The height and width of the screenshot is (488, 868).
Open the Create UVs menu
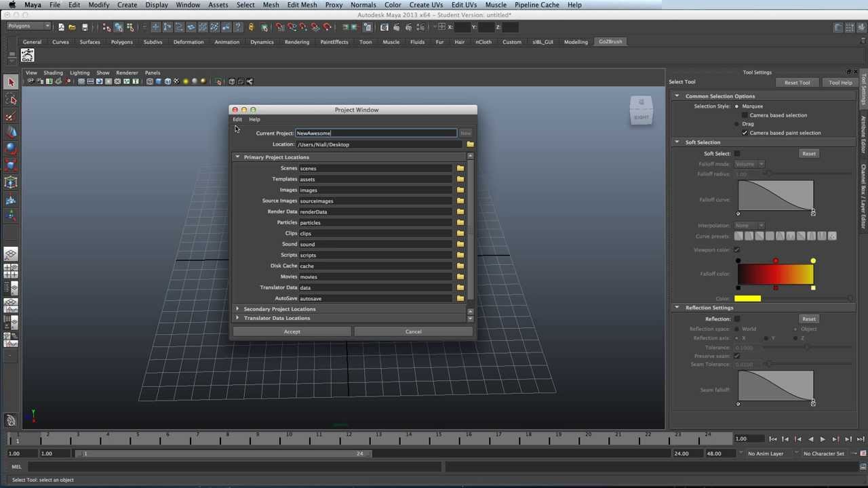[x=426, y=5]
